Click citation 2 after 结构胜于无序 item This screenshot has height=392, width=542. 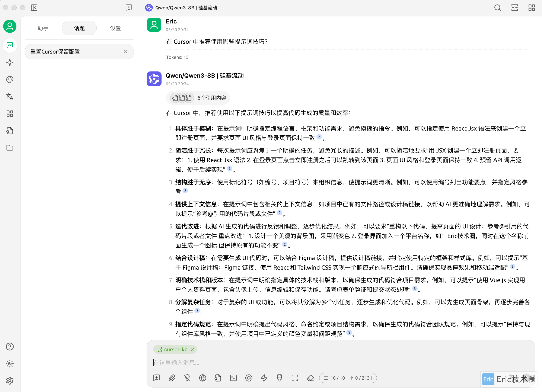pyautogui.click(x=185, y=191)
